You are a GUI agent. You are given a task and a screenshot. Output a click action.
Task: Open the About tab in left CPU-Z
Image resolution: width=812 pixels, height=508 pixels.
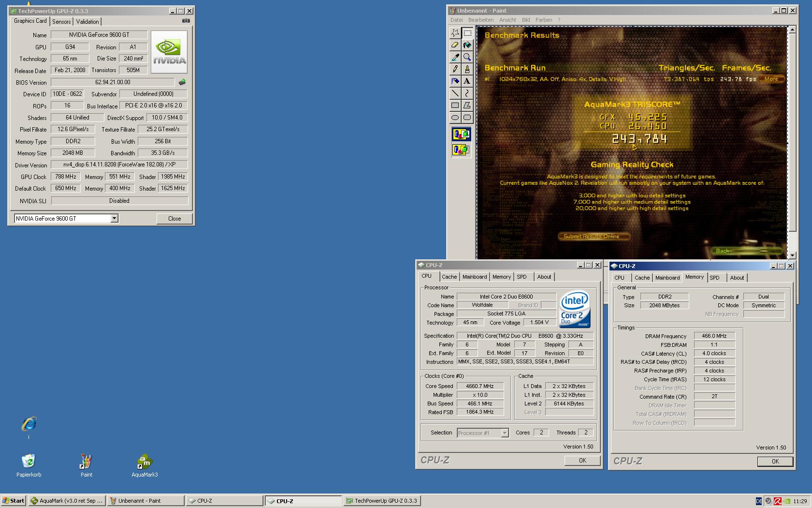tap(544, 277)
